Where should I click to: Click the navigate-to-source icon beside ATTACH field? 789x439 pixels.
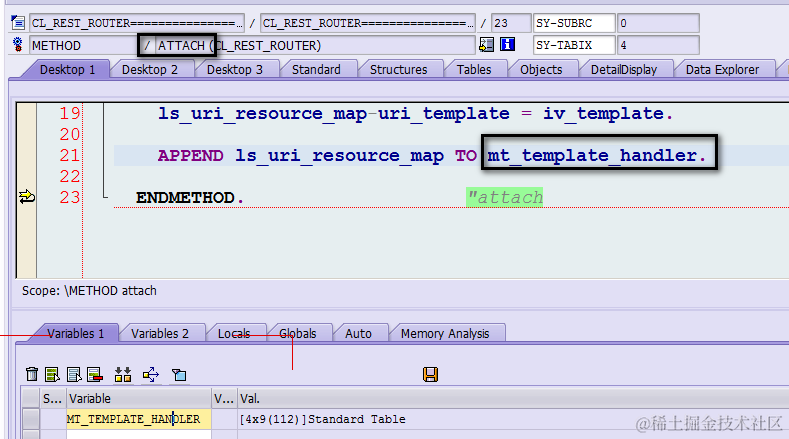point(486,45)
